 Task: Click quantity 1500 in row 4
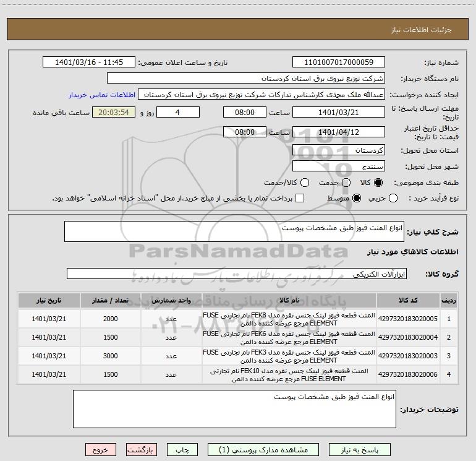(x=111, y=374)
